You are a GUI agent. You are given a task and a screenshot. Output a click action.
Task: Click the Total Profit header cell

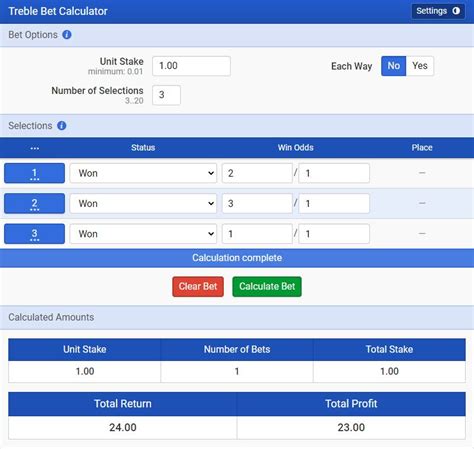351,404
